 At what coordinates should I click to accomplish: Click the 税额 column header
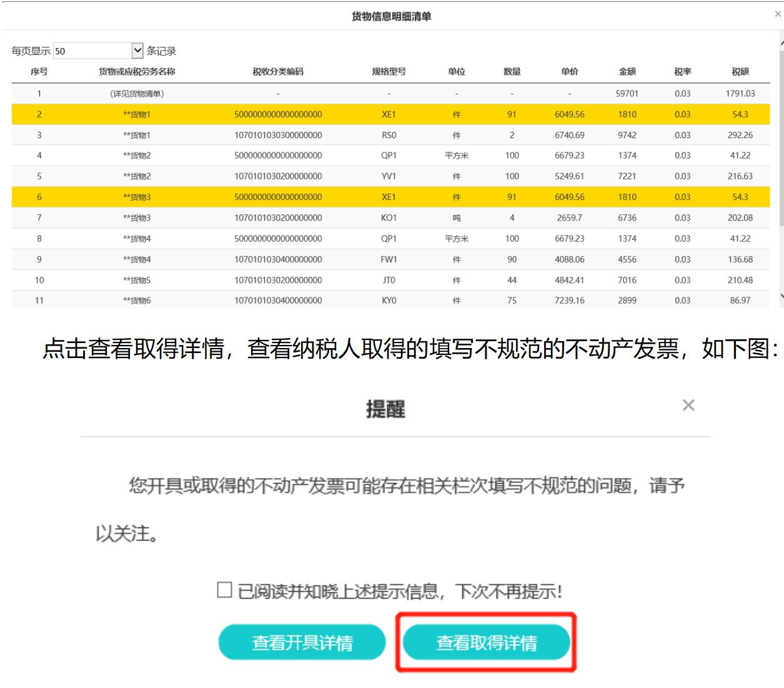pyautogui.click(x=740, y=72)
